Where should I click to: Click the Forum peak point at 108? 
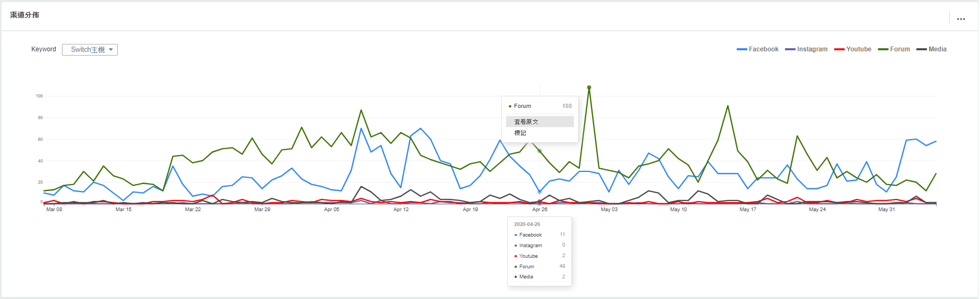tap(589, 87)
